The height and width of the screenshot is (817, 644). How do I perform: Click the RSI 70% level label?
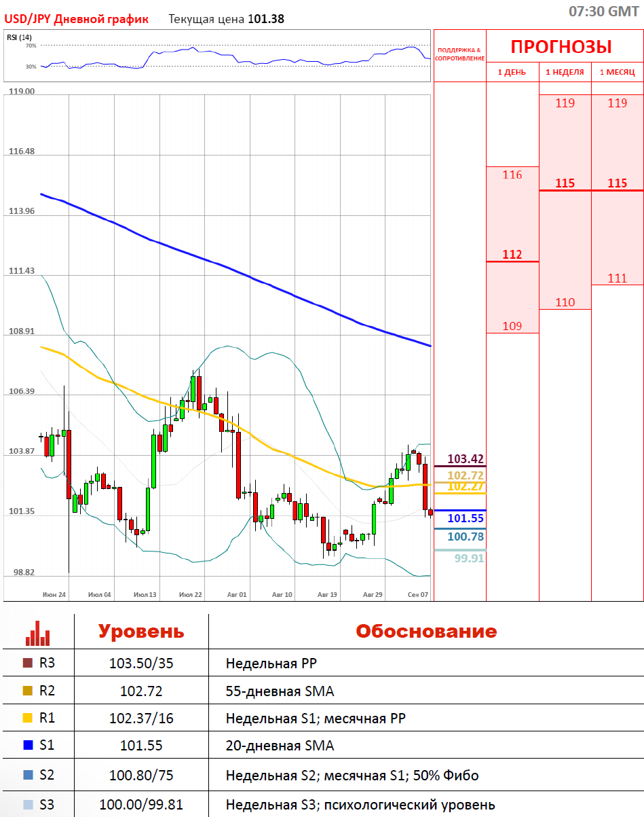click(x=31, y=46)
